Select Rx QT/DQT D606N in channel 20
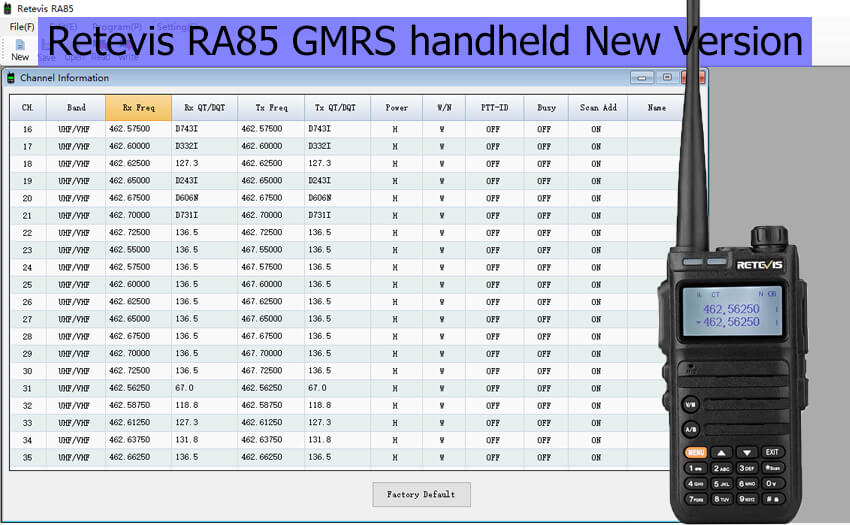The height and width of the screenshot is (525, 850). (204, 198)
